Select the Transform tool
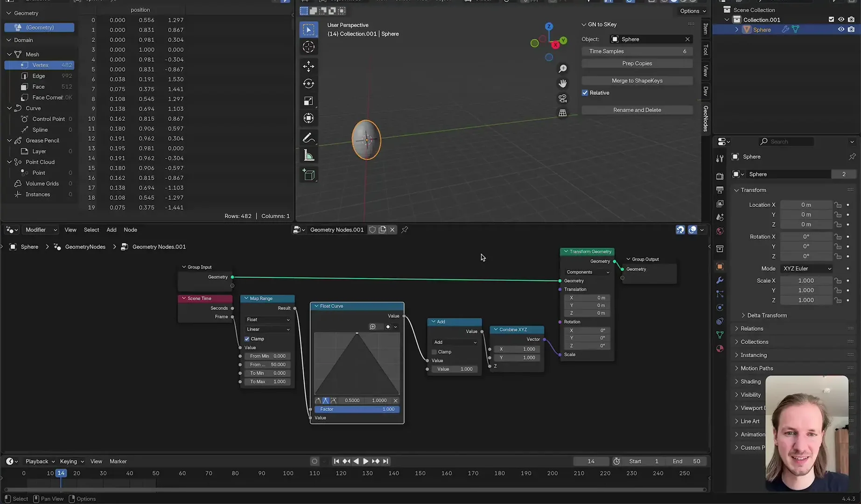 coord(308,118)
